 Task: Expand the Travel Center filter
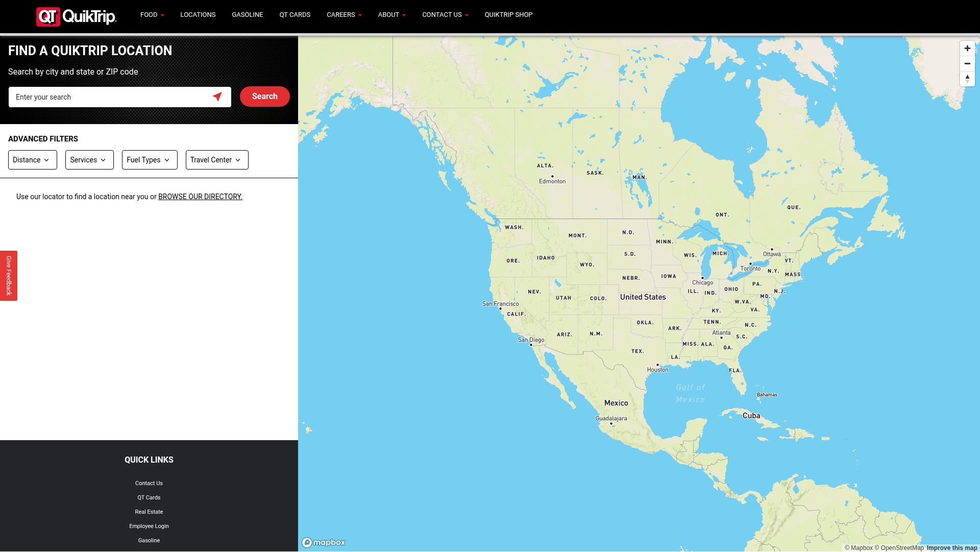217,160
